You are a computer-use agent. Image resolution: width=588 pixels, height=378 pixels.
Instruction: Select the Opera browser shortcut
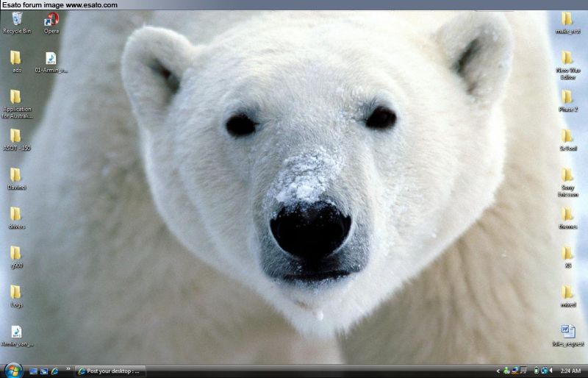coord(51,24)
